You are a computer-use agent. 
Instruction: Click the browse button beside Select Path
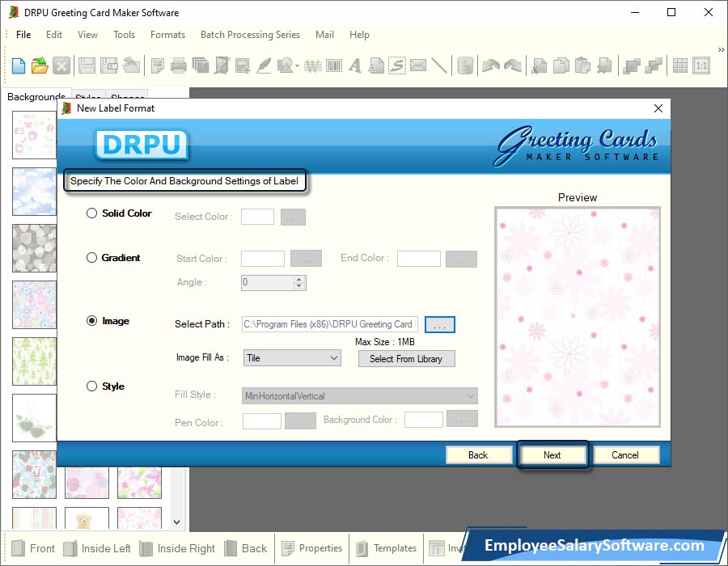click(x=440, y=324)
